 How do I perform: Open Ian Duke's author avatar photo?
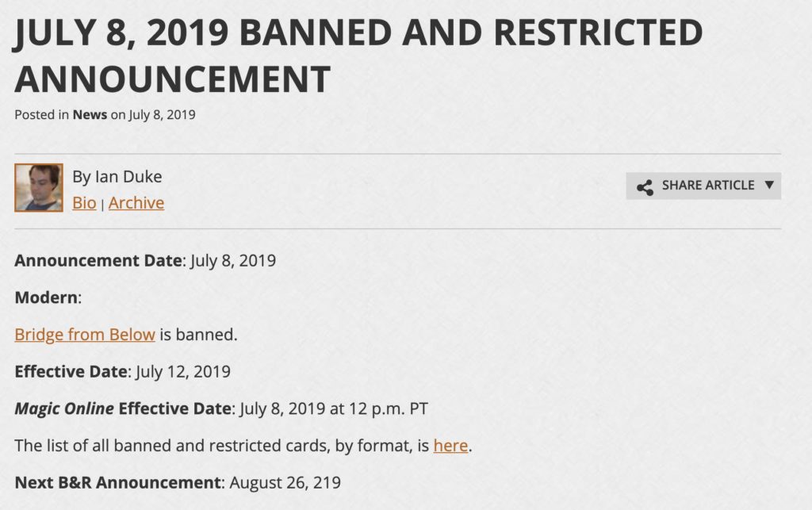tap(39, 187)
